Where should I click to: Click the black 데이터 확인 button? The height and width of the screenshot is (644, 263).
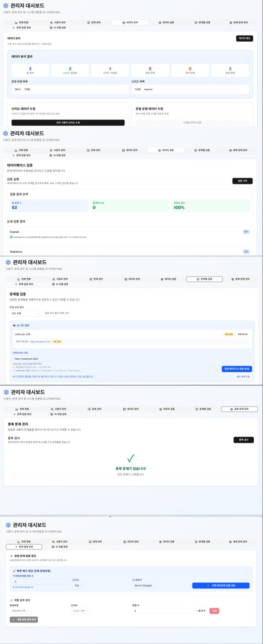[x=244, y=38]
